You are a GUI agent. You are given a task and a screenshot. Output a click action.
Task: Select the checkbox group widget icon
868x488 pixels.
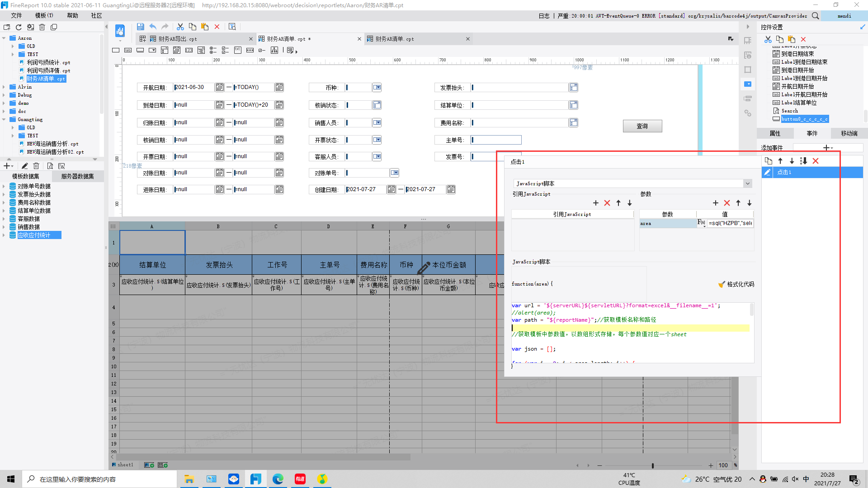[225, 50]
